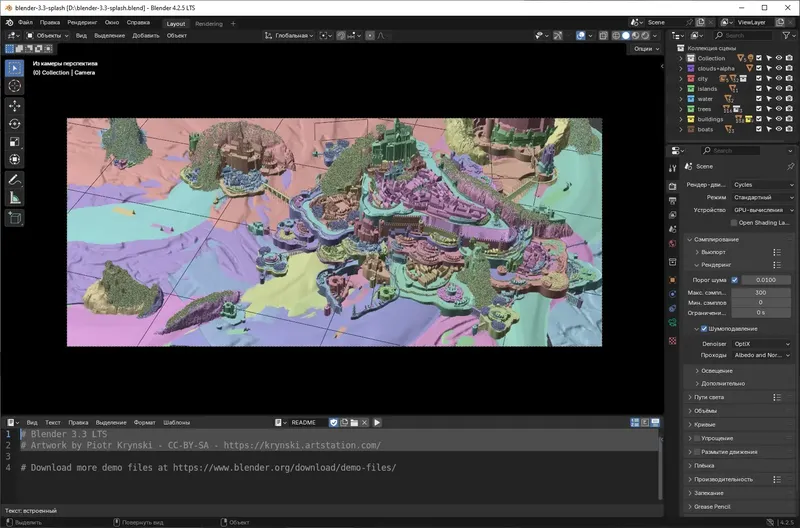The width and height of the screenshot is (800, 528).
Task: Run script with the play button
Action: (x=377, y=422)
